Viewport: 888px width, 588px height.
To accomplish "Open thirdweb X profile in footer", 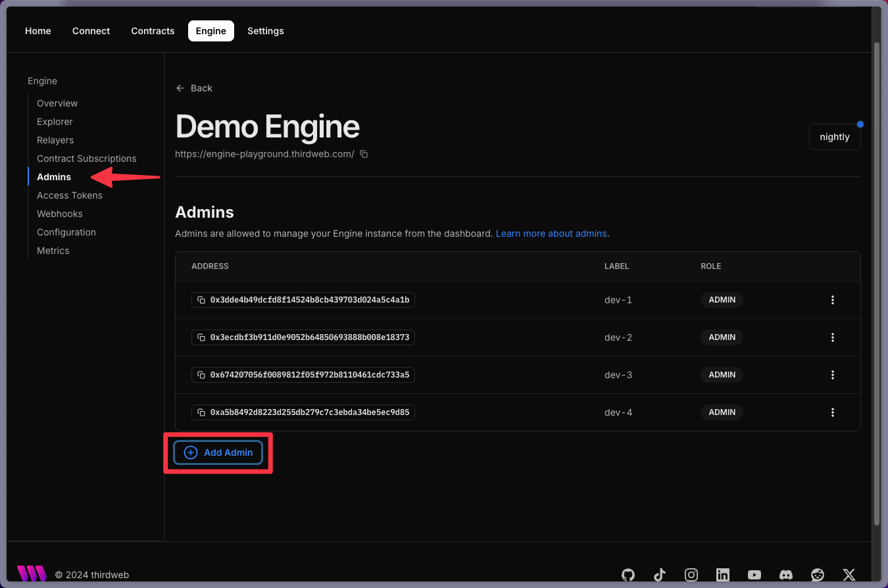I will 849,575.
